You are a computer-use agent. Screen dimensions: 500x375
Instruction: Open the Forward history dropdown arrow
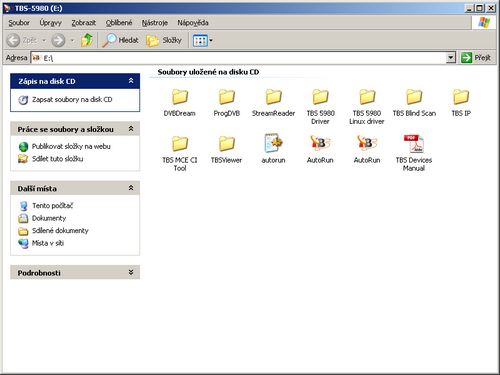click(x=72, y=41)
